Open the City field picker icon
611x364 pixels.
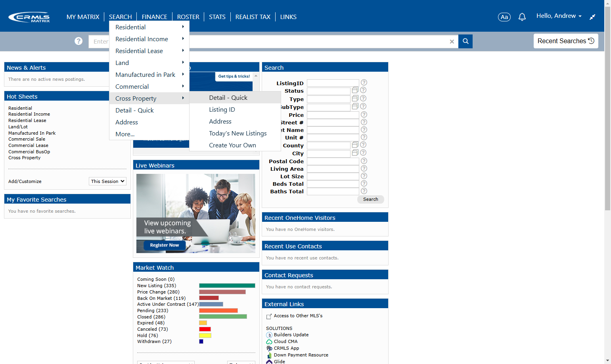coord(355,153)
